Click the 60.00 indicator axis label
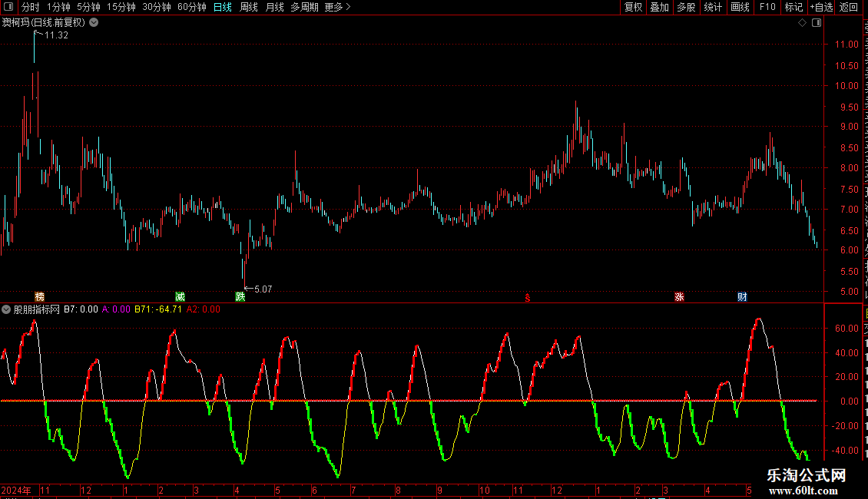Image resolution: width=868 pixels, height=499 pixels. click(846, 328)
